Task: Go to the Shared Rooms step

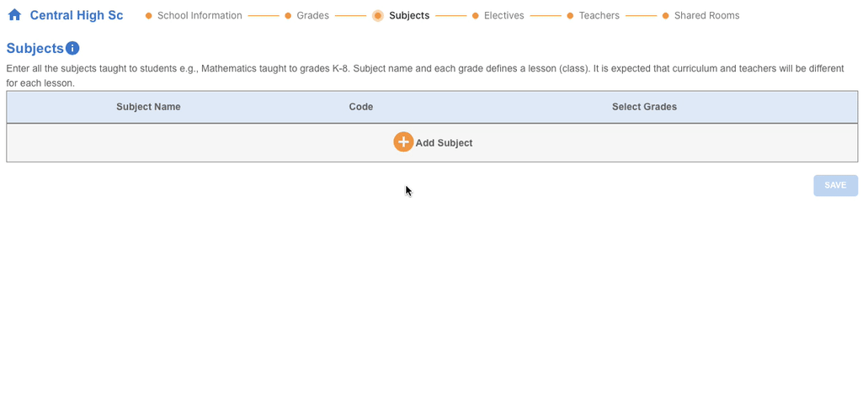Action: [x=707, y=15]
